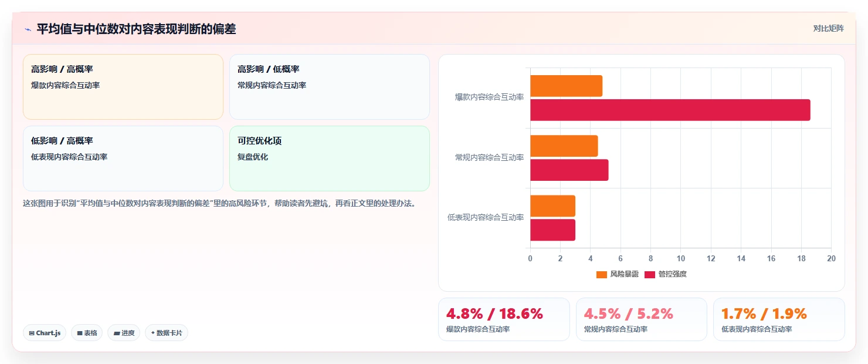The image size is (868, 364).
Task: Click the sparkle icon in 数据卡片 tag
Action: (x=153, y=333)
